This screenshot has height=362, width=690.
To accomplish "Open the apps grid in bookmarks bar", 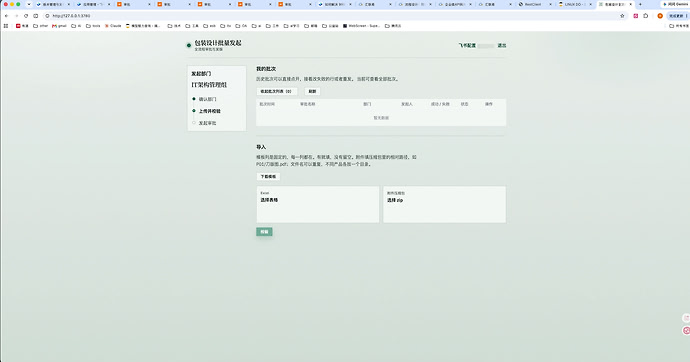I will pyautogui.click(x=6, y=26).
